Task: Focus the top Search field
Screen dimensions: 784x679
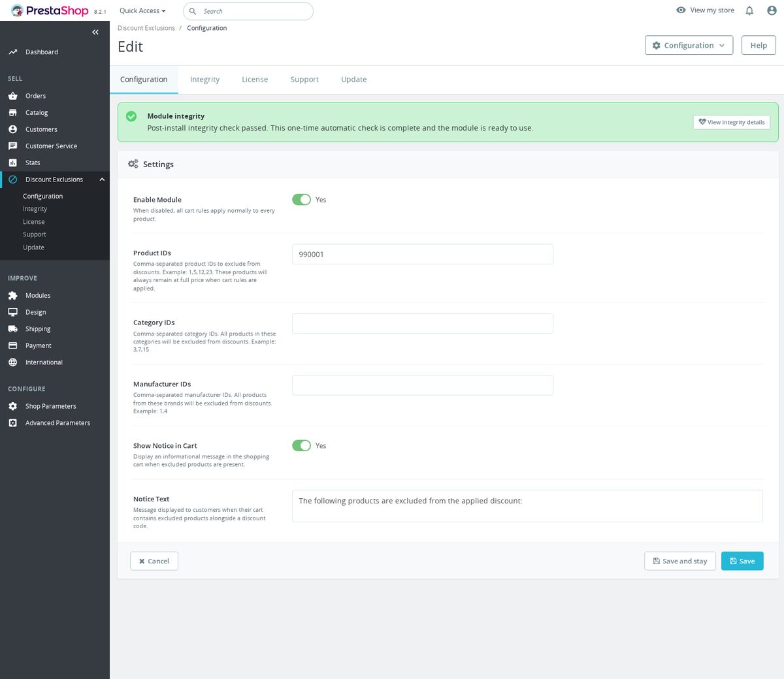Action: 248,11
